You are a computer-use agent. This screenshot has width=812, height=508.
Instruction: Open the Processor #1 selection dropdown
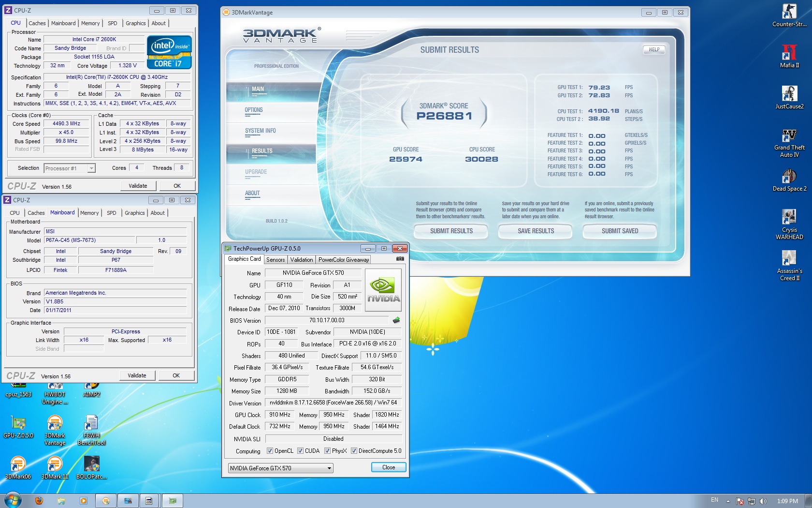70,168
